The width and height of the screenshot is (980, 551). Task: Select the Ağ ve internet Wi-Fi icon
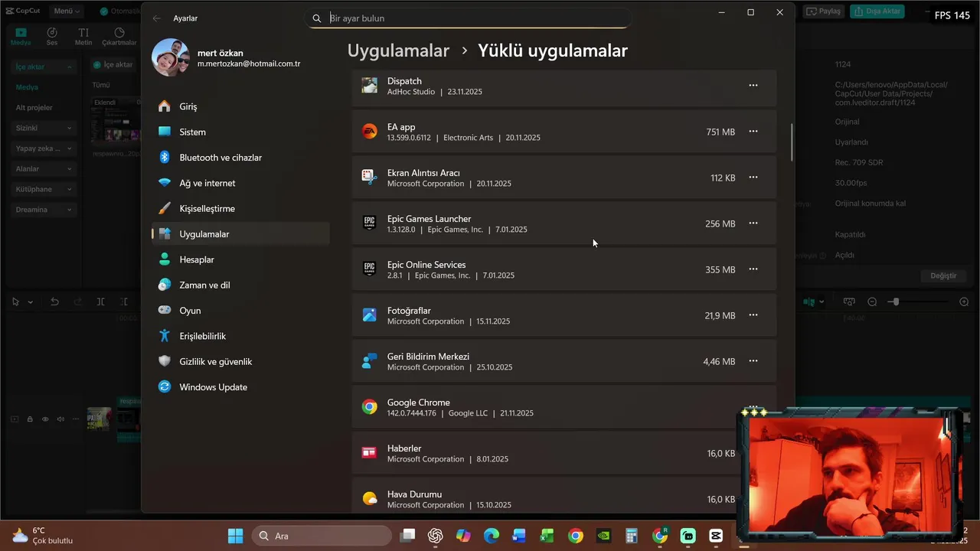tap(165, 183)
